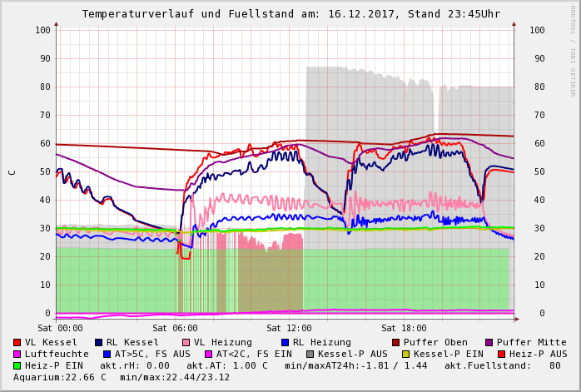Click the gray Kessel-P AUS swatch
The image size is (581, 392).
(x=310, y=354)
